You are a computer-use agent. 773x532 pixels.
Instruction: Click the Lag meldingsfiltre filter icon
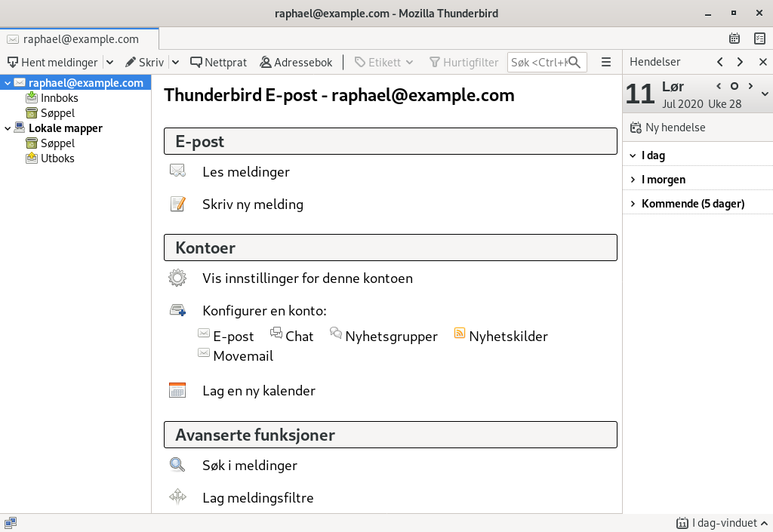point(177,497)
